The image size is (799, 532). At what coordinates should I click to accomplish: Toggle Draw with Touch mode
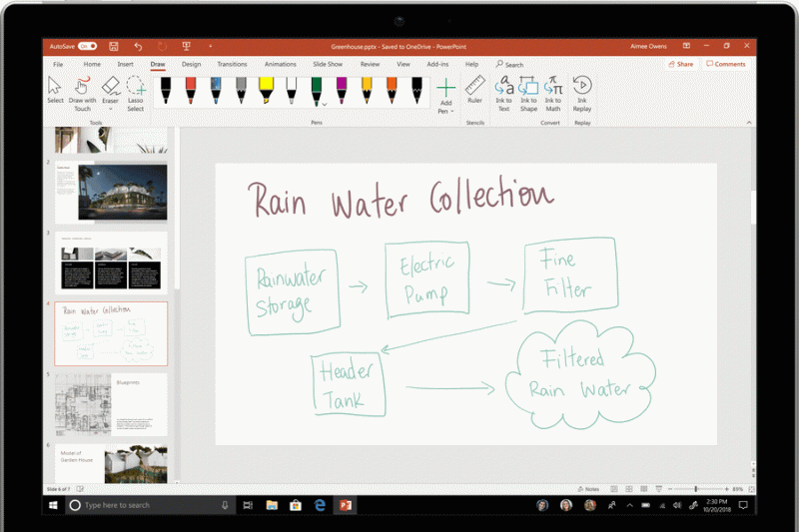pos(82,90)
